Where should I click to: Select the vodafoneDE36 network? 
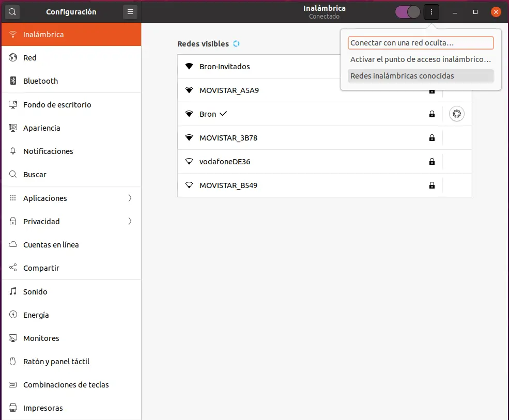[325, 162]
